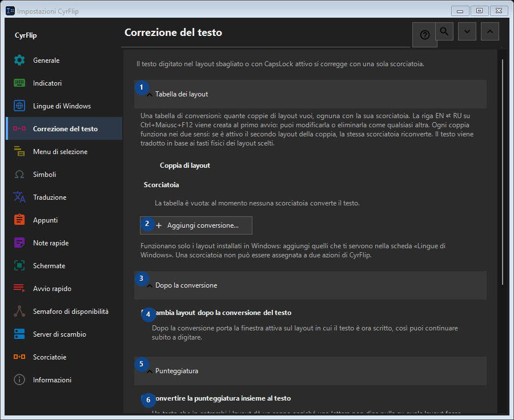Select the Lingue di Windows globe icon
The image size is (514, 420).
point(19,106)
